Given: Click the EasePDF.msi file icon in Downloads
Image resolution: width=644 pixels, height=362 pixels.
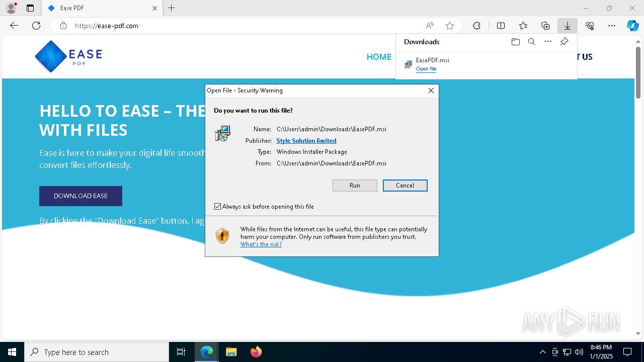Looking at the screenshot, I should pos(408,64).
